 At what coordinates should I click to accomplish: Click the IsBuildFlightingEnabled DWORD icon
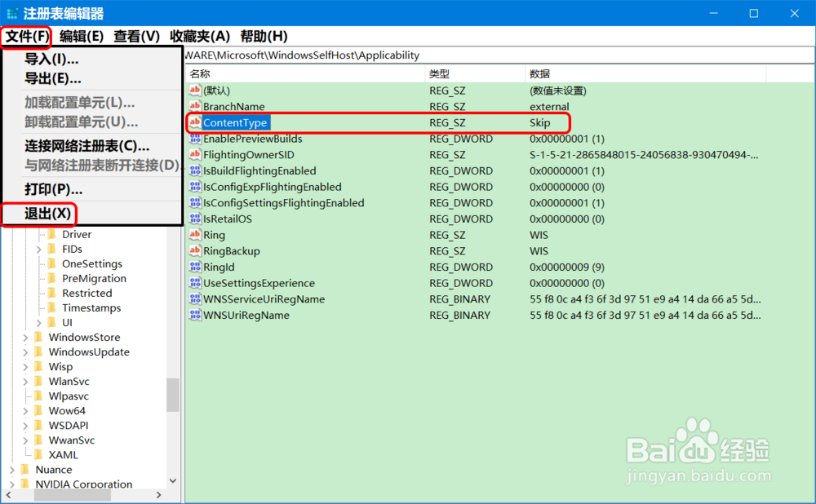coord(195,170)
